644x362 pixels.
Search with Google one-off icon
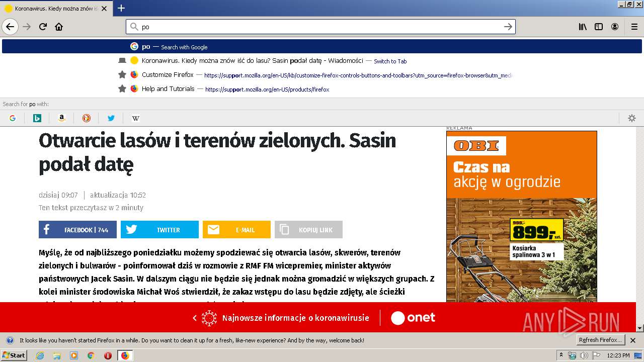[13, 118]
